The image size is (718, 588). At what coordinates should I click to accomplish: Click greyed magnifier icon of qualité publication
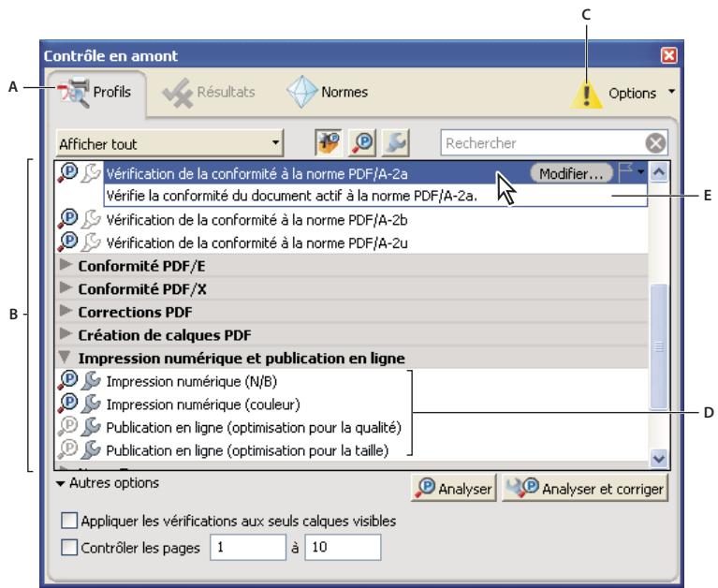click(x=67, y=426)
